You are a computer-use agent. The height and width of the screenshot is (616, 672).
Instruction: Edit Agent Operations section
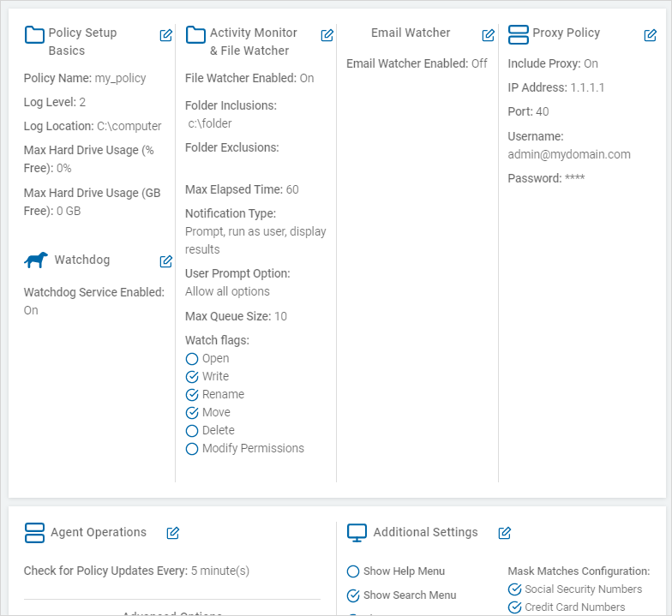(173, 533)
